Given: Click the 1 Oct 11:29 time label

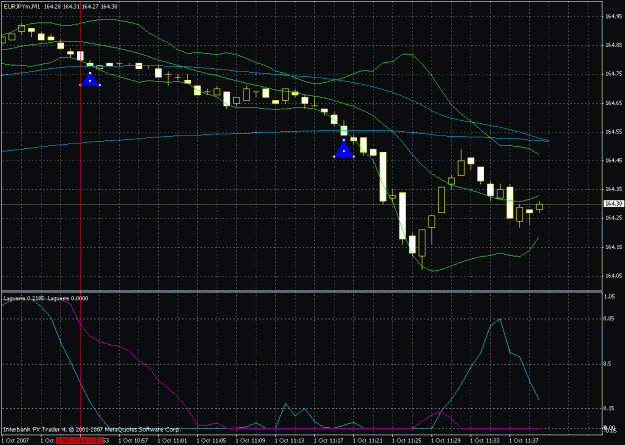Looking at the screenshot, I should pyautogui.click(x=446, y=441).
